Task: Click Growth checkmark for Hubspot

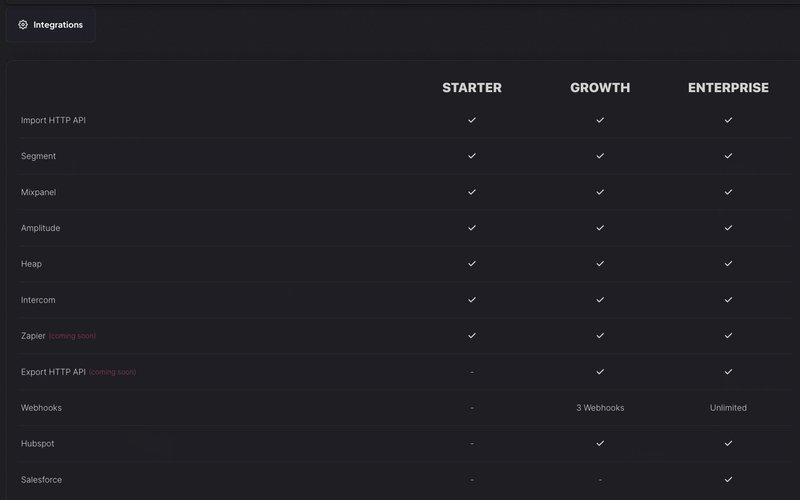Action: (600, 444)
